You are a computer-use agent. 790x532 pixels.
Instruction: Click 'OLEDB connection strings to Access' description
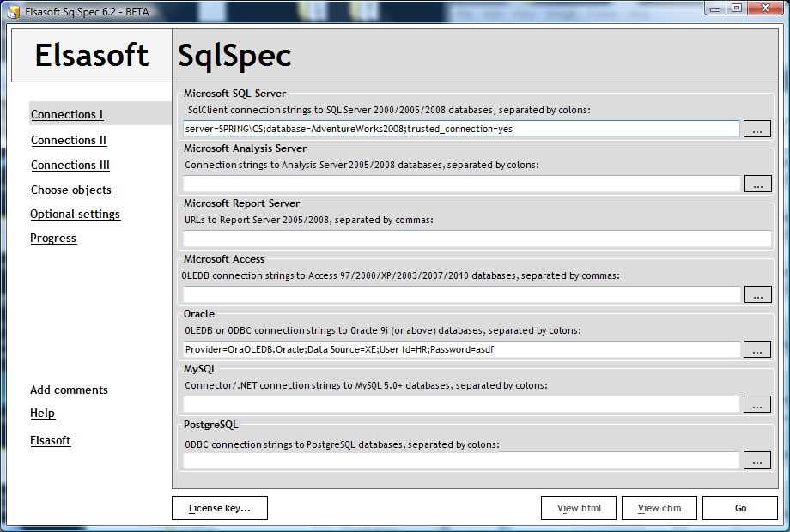coord(400,275)
